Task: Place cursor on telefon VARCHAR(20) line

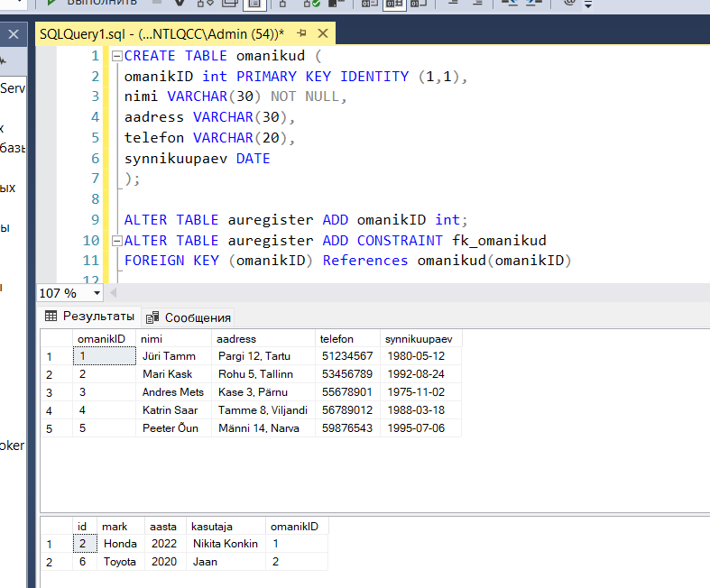Action: (209, 138)
